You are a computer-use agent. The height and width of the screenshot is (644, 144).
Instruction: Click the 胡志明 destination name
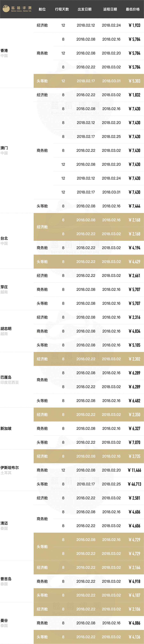(x=6, y=329)
